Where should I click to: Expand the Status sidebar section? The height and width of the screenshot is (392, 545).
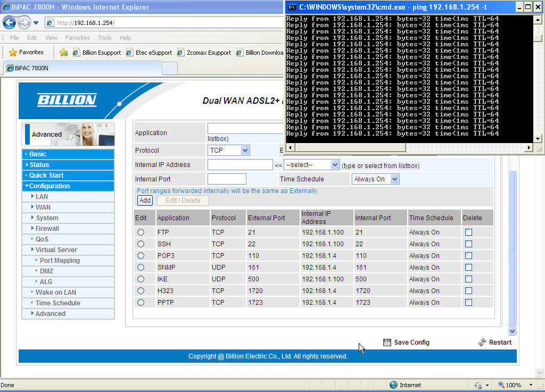tap(68, 165)
